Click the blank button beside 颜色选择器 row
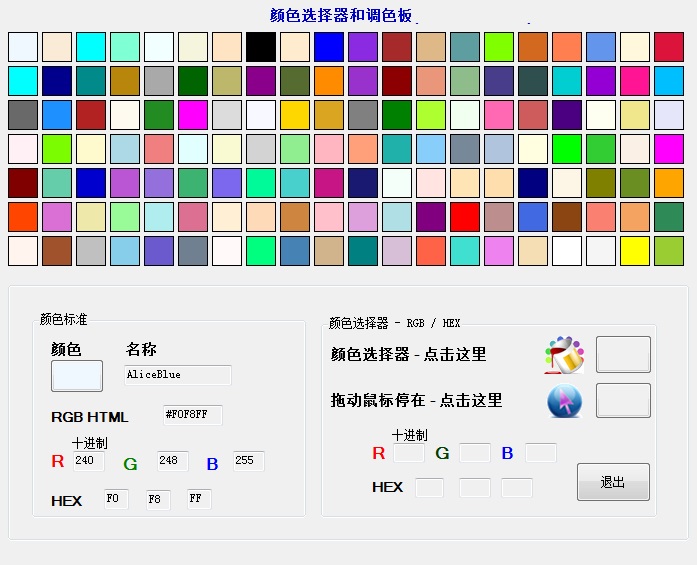 [623, 355]
